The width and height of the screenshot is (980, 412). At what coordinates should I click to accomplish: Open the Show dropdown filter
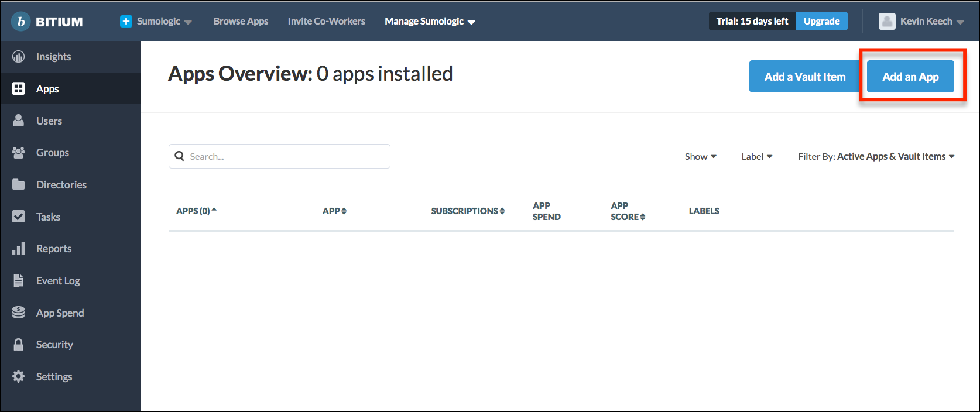[700, 157]
